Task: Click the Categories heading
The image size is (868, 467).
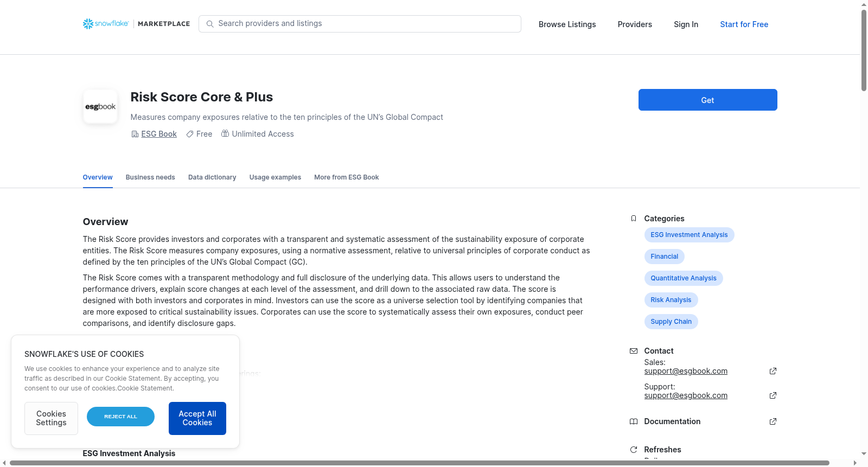Action: point(664,219)
